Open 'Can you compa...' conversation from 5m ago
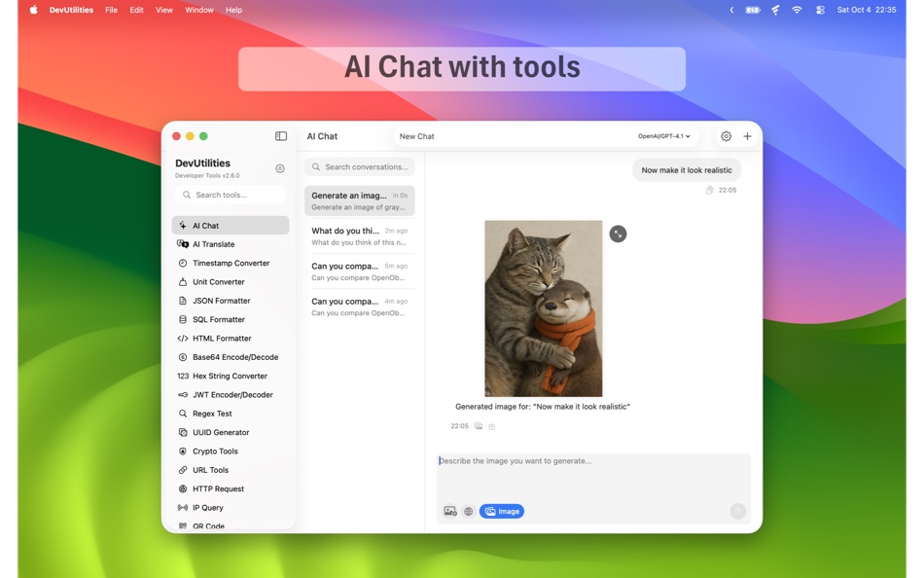Image resolution: width=924 pixels, height=578 pixels. 360,271
